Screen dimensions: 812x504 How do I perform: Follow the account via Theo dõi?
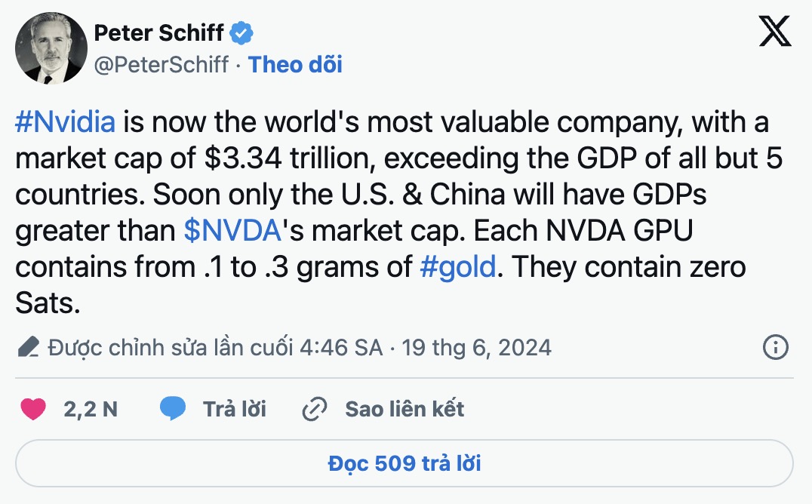point(295,65)
